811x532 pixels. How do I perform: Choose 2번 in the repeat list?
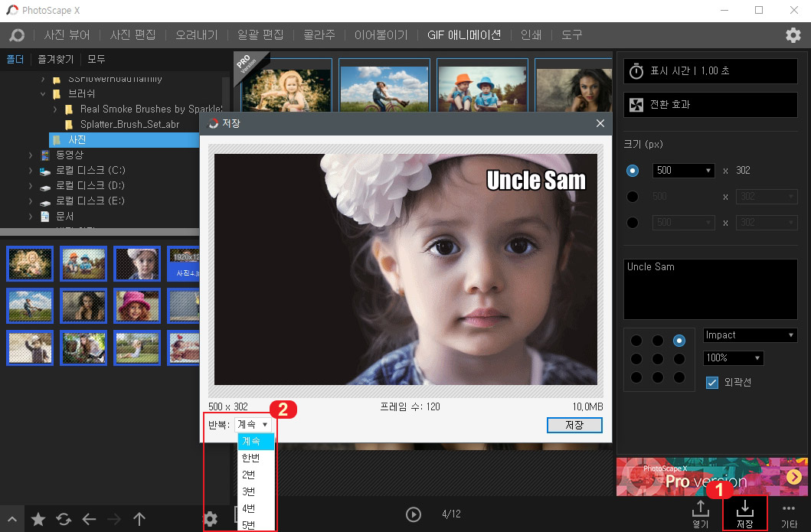click(x=256, y=475)
